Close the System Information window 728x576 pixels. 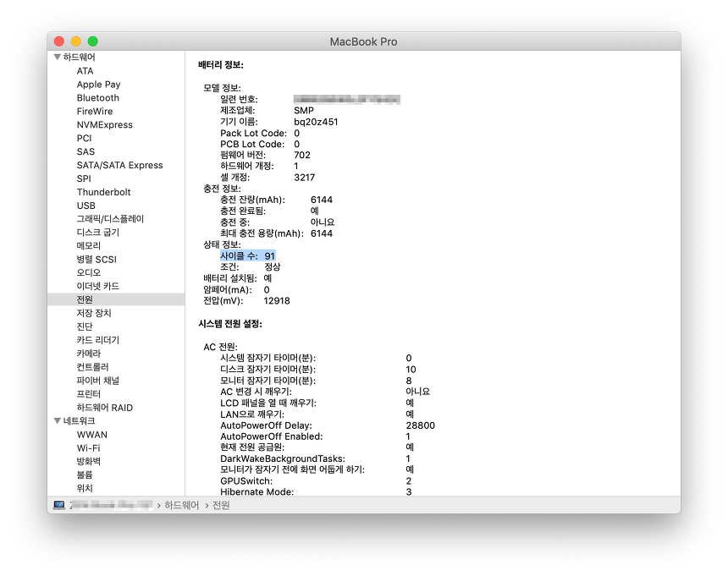(59, 41)
